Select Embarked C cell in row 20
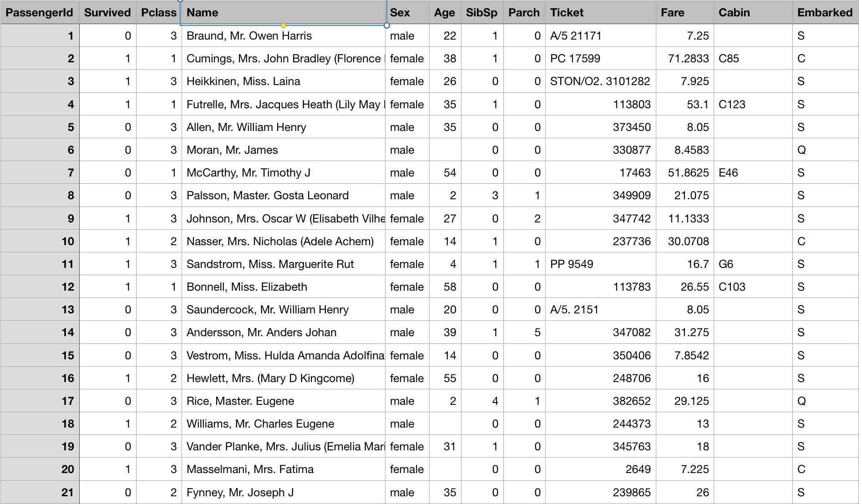The image size is (862, 504). (x=825, y=469)
